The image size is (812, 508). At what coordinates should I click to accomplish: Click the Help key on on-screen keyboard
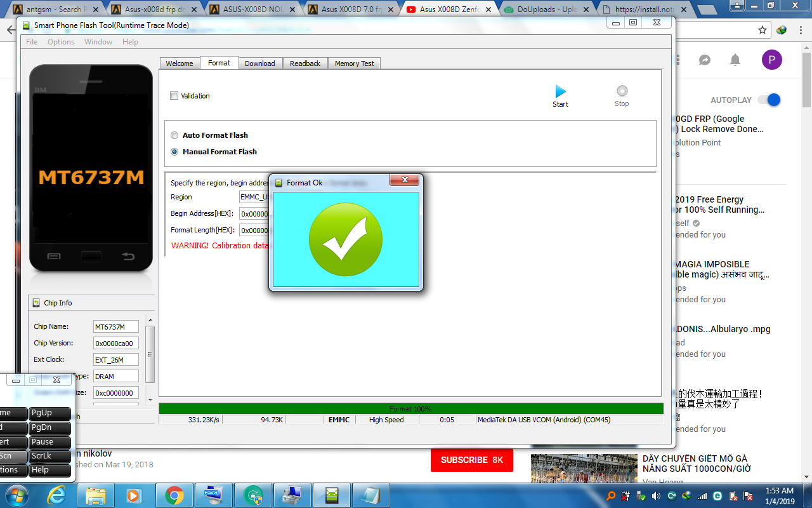[49, 470]
